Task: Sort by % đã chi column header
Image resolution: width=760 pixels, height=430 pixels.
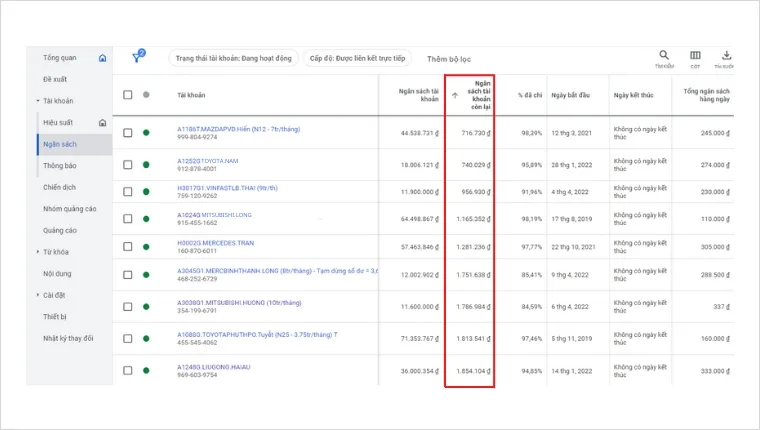Action: (x=530, y=95)
